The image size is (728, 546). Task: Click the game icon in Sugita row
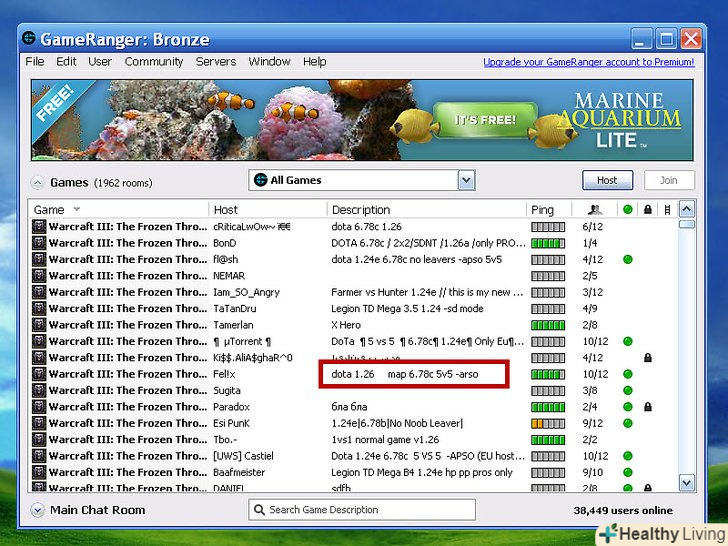(x=39, y=390)
